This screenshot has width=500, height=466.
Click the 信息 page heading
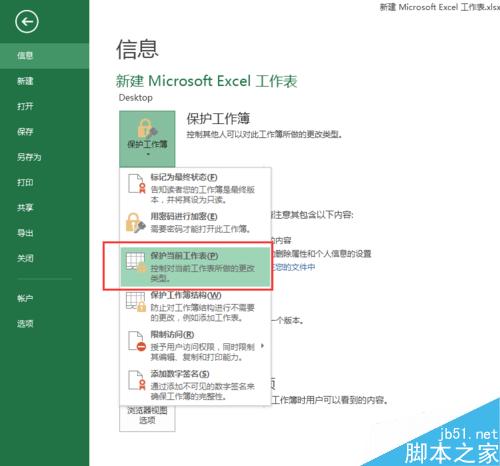(x=137, y=49)
